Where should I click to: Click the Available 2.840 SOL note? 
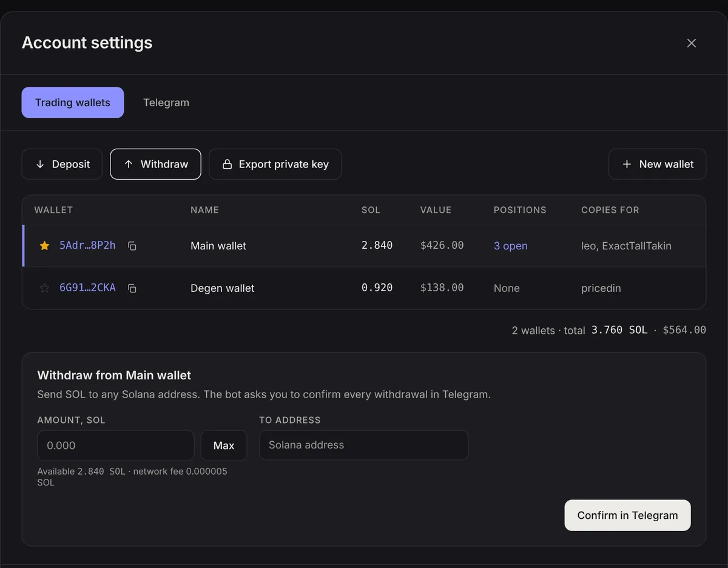[132, 477]
